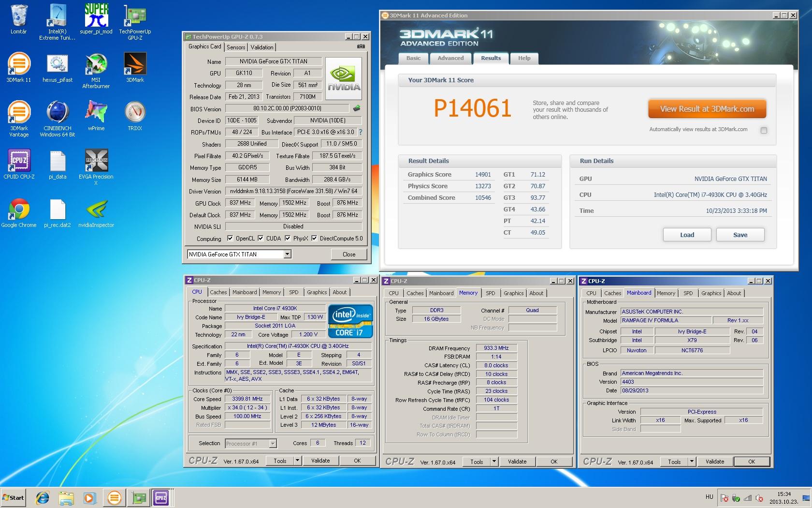Click the Intel Core i7 4930K name field
This screenshot has width=812, height=508.
275,308
